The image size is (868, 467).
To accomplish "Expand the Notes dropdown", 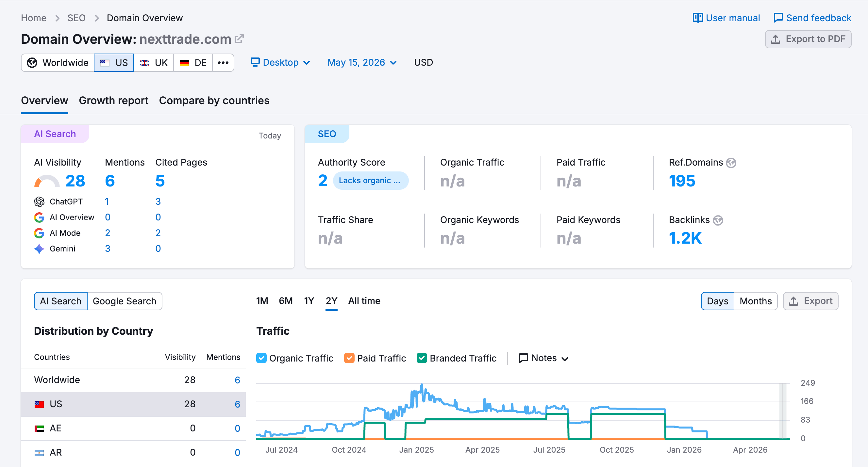I will [x=543, y=358].
